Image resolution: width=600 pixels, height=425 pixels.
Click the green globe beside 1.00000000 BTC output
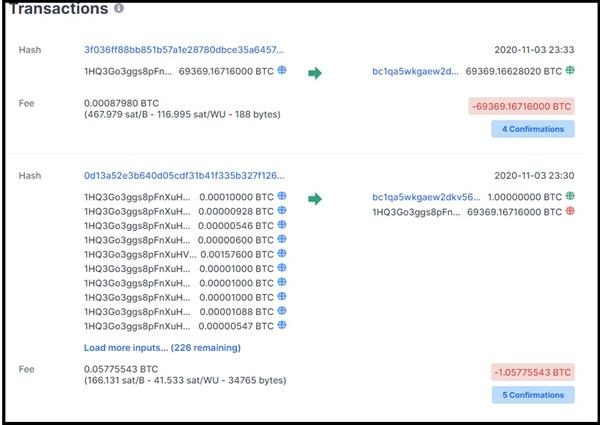[x=570, y=196]
